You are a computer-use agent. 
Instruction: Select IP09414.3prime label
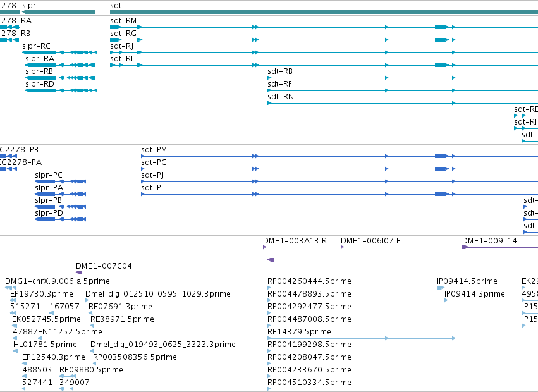475,294
